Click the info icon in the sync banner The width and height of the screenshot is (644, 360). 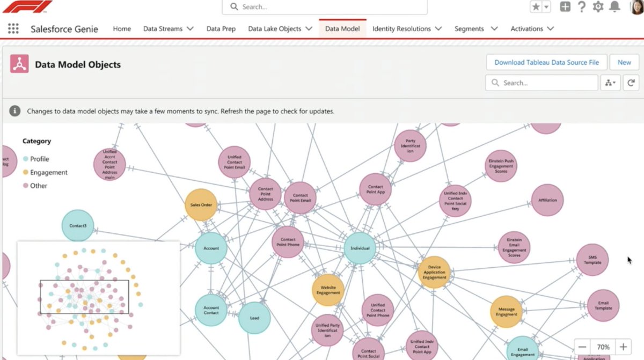point(15,111)
